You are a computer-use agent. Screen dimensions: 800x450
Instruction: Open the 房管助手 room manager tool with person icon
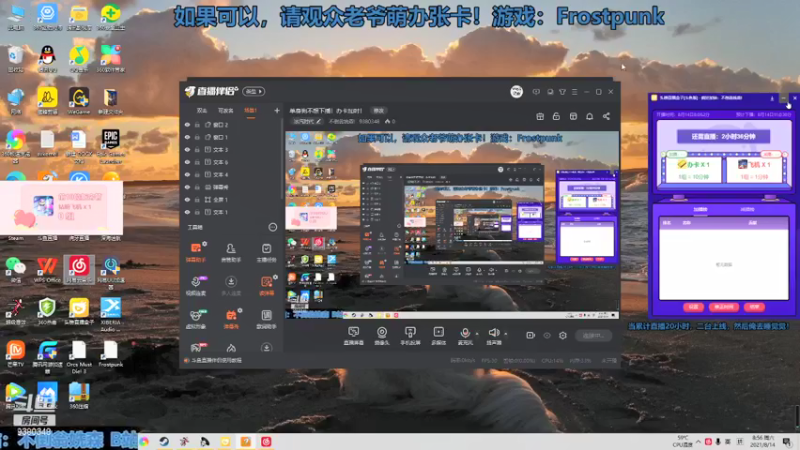coord(231,252)
